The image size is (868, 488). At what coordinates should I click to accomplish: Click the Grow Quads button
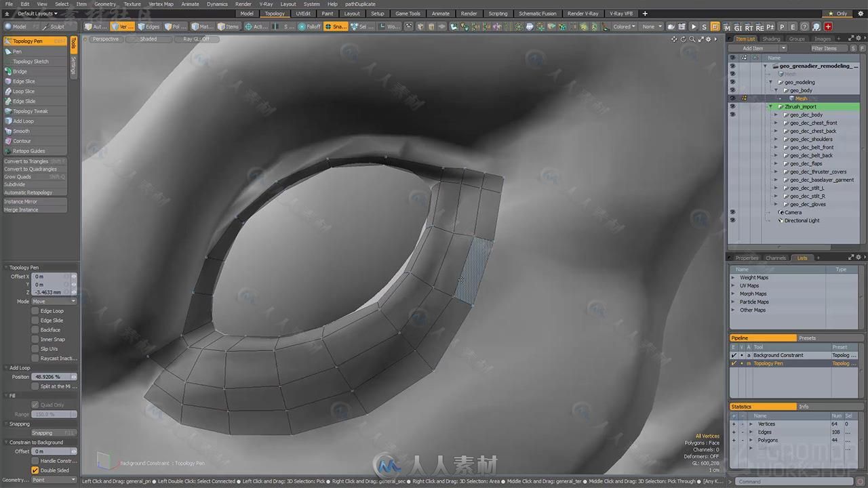point(35,176)
